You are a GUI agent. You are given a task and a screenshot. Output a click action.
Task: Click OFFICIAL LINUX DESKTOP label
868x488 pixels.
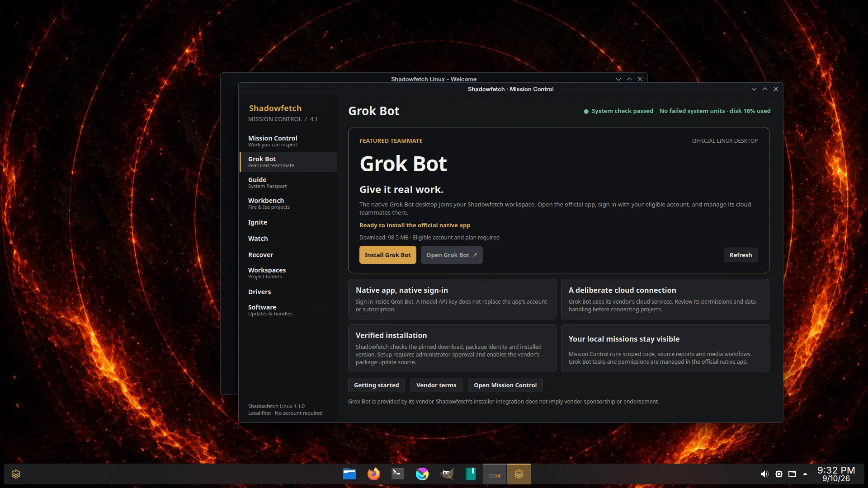tap(725, 141)
